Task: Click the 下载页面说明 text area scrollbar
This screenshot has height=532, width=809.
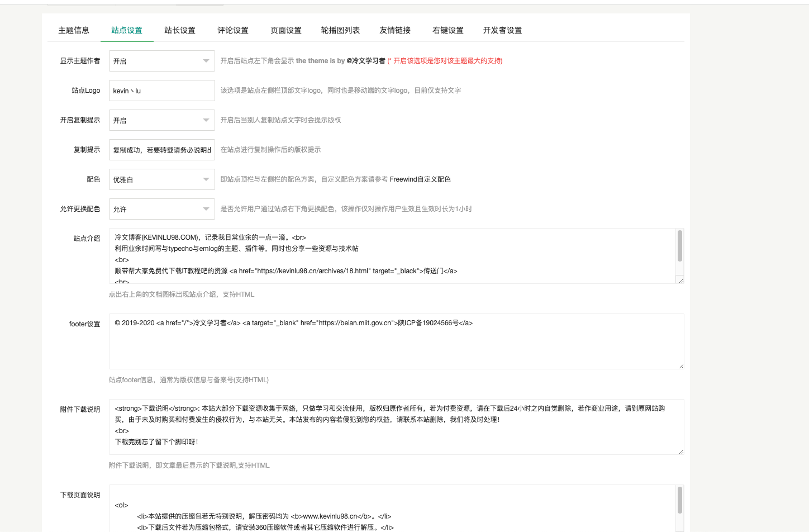Action: coord(680,500)
